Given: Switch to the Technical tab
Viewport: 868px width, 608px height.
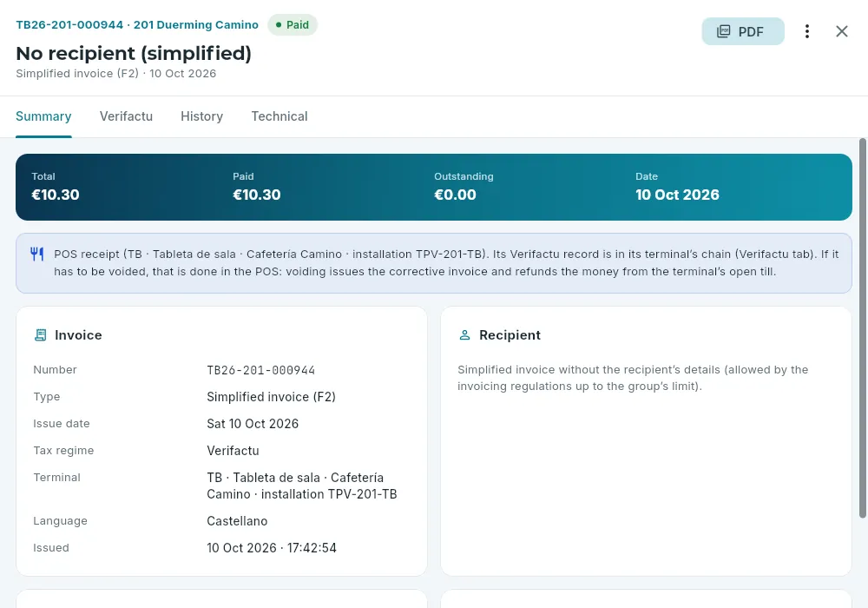Looking at the screenshot, I should coord(279,116).
